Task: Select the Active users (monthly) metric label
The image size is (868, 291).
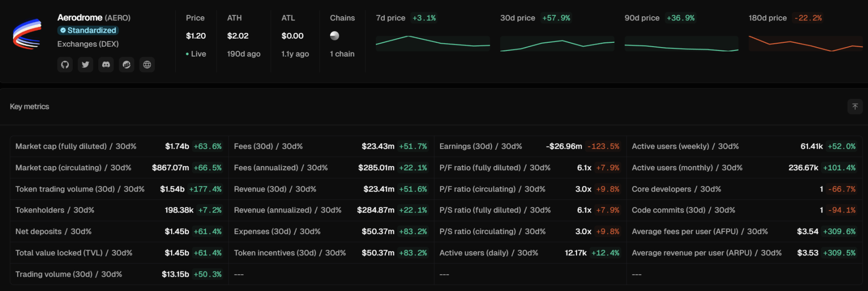Action: point(687,168)
